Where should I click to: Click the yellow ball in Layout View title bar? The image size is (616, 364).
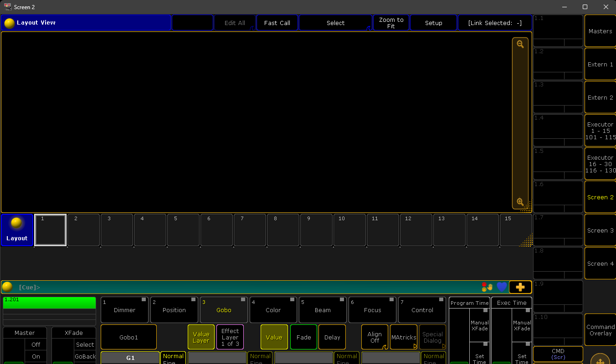click(9, 23)
